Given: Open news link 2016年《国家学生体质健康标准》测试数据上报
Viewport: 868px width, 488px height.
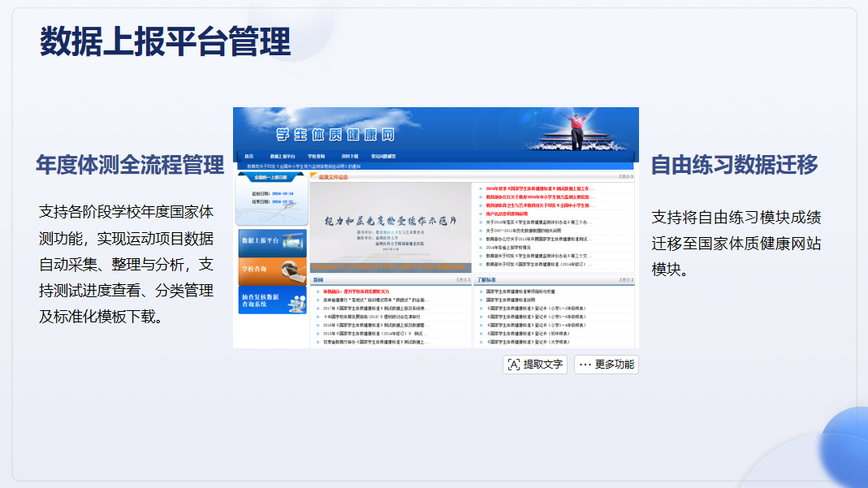Looking at the screenshot, I should pos(377,326).
